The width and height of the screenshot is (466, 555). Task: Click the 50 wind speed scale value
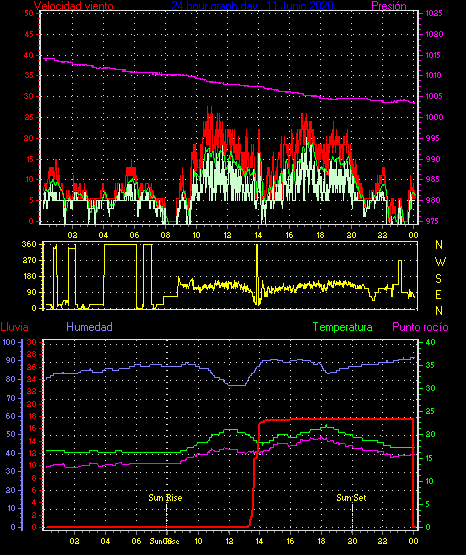[x=29, y=13]
